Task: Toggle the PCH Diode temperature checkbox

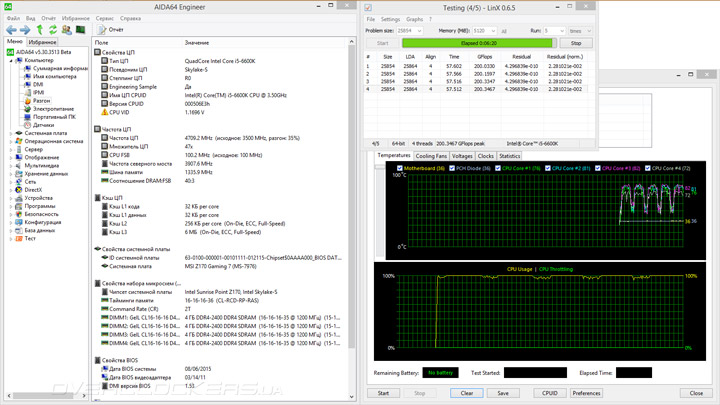Action: point(452,168)
